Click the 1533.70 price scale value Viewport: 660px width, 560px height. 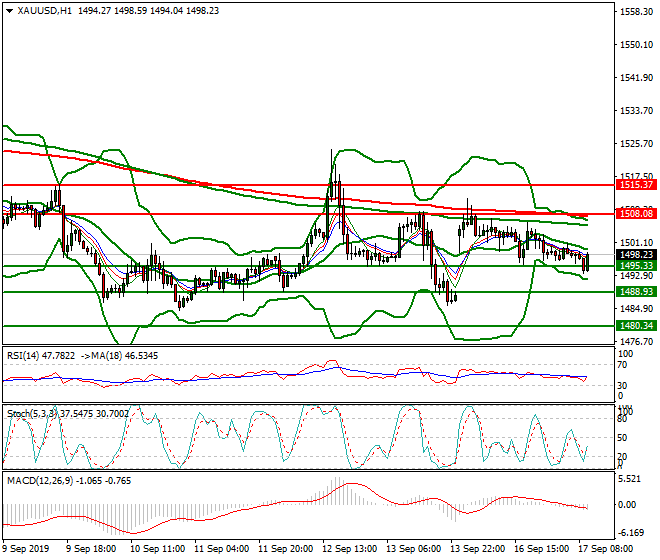point(636,111)
